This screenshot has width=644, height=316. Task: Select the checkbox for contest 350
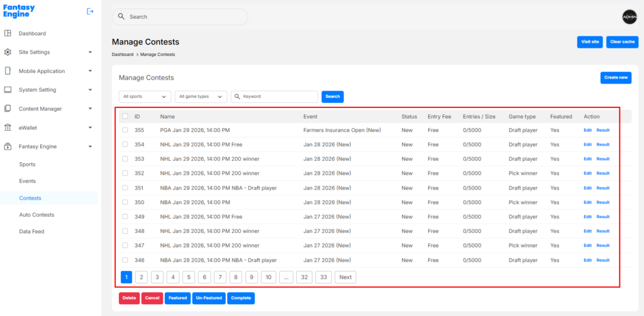click(125, 202)
